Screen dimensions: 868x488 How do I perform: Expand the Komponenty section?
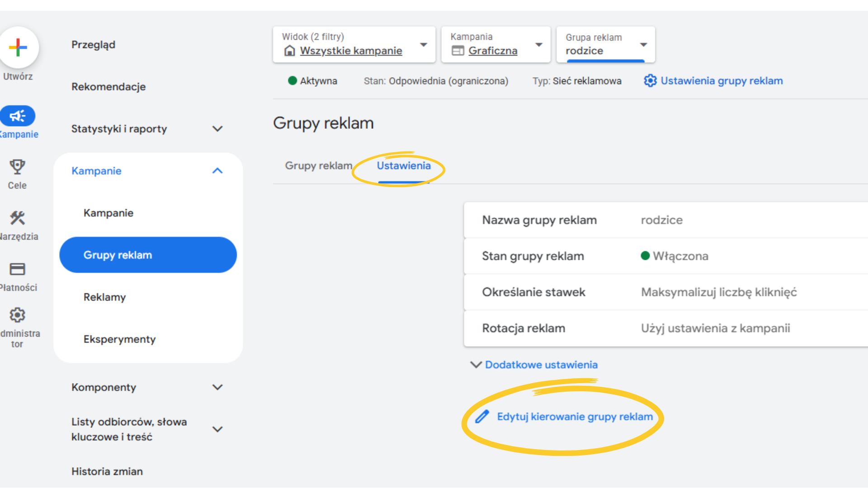[217, 387]
